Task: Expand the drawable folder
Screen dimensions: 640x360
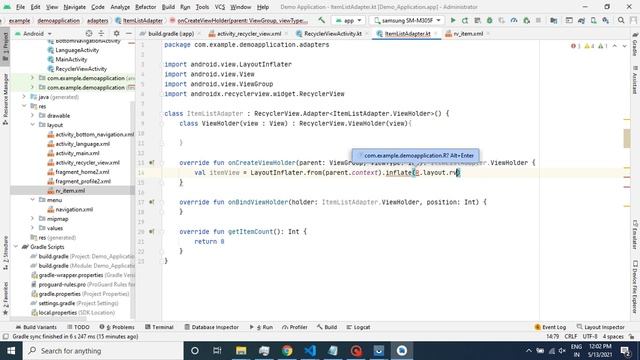Action: coord(32,116)
